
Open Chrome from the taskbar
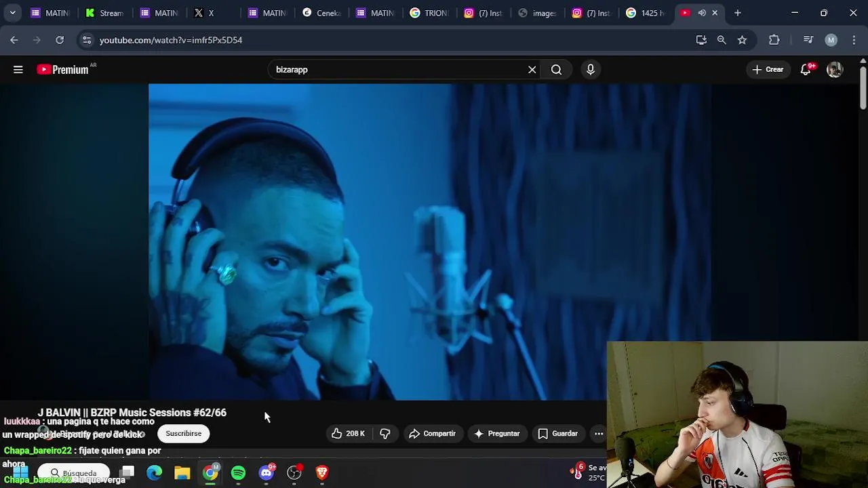pyautogui.click(x=211, y=472)
